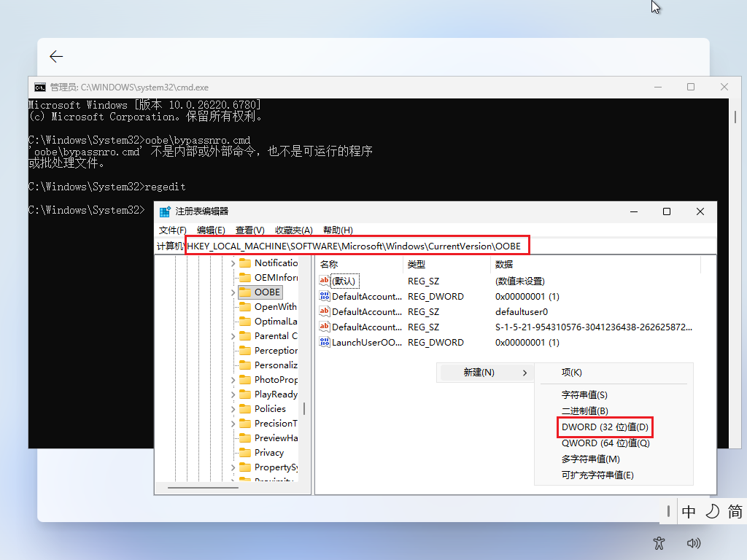Select 字符串值(S) in the New submenu
This screenshot has width=747, height=560.
click(x=584, y=394)
